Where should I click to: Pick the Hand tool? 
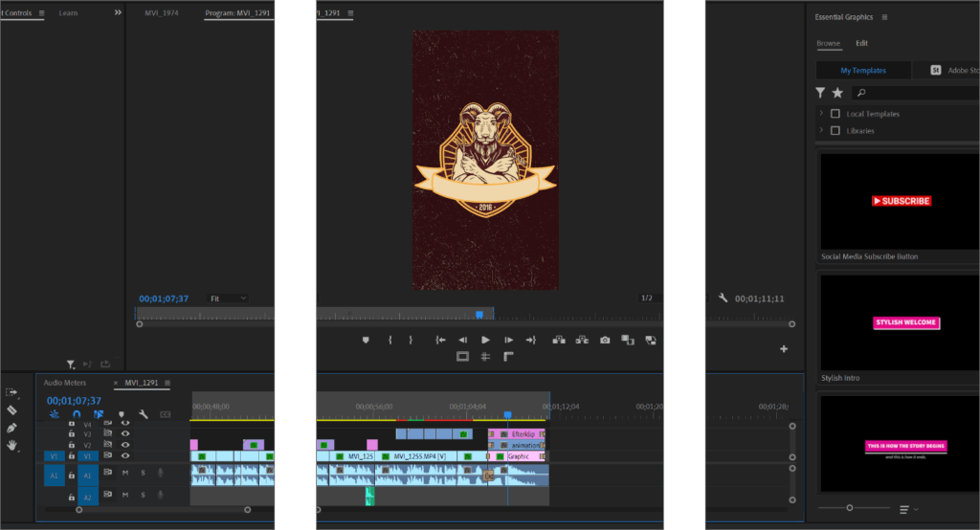[x=12, y=446]
